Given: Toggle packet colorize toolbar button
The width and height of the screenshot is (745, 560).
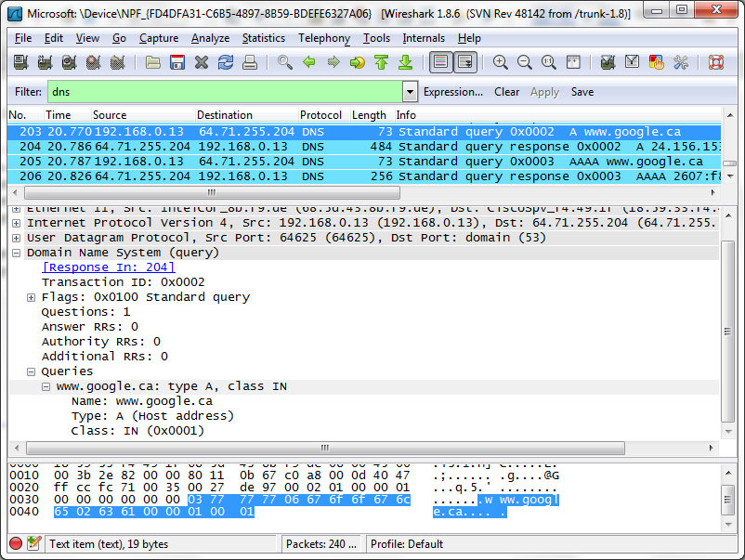Looking at the screenshot, I should point(441,62).
